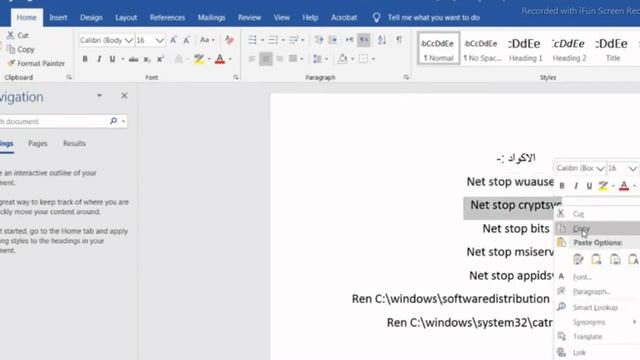The image size is (640, 360).
Task: Click the Clear All Formatting icon
Action: pyautogui.click(x=229, y=40)
